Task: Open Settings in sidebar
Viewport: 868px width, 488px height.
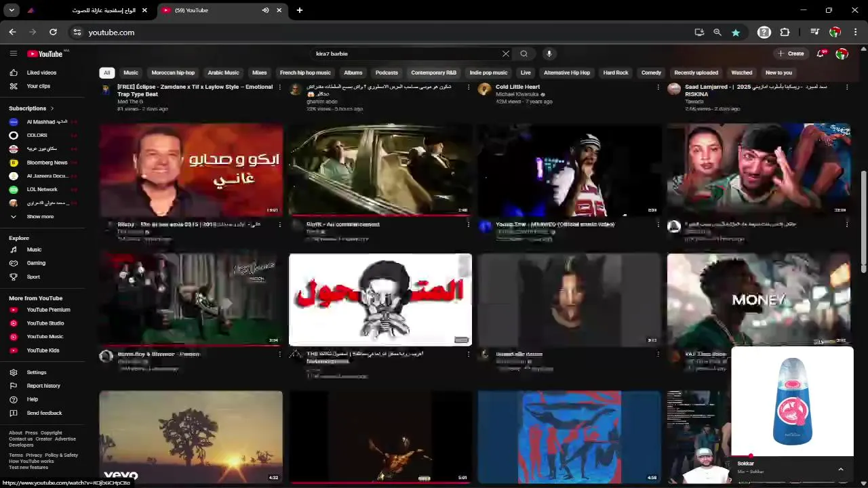Action: pos(38,372)
